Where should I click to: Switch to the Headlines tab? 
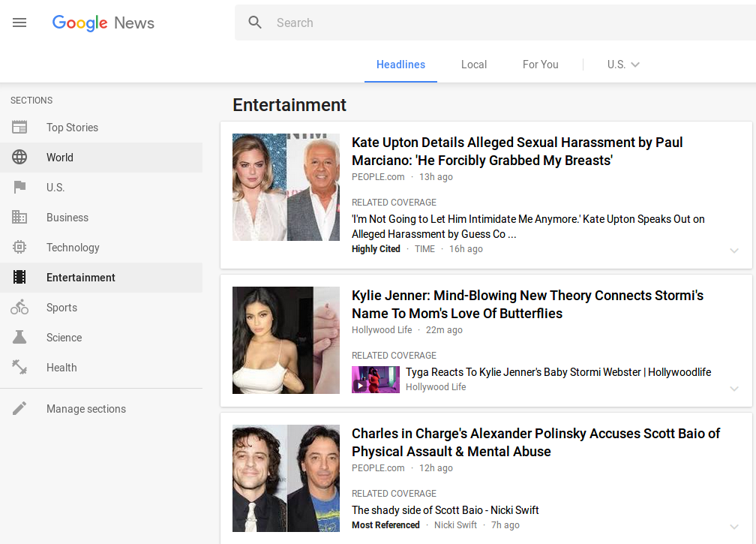400,65
